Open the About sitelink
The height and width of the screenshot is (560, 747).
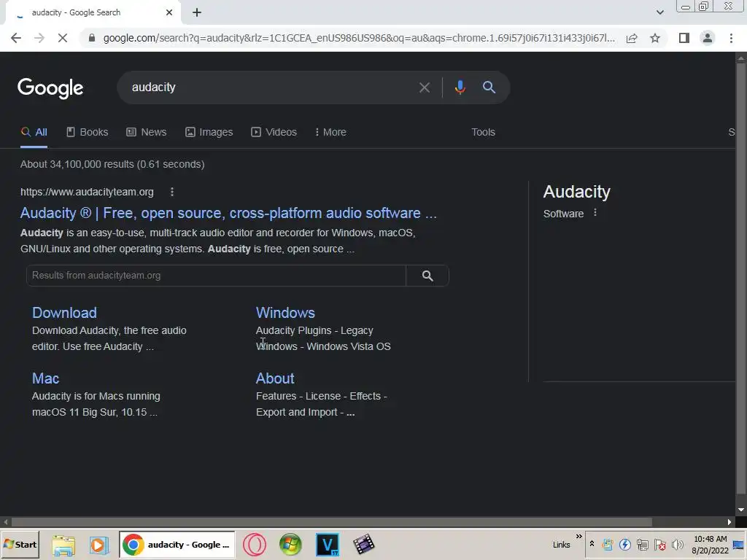coord(275,378)
